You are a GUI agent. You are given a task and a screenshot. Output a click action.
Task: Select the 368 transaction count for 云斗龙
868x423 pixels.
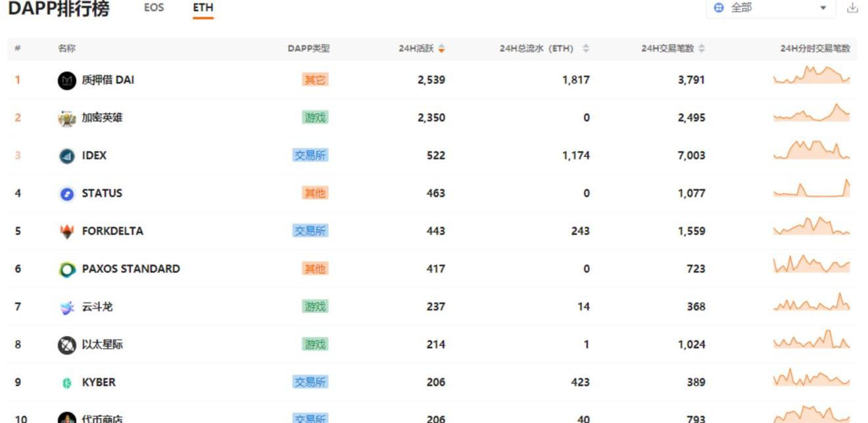[696, 307]
